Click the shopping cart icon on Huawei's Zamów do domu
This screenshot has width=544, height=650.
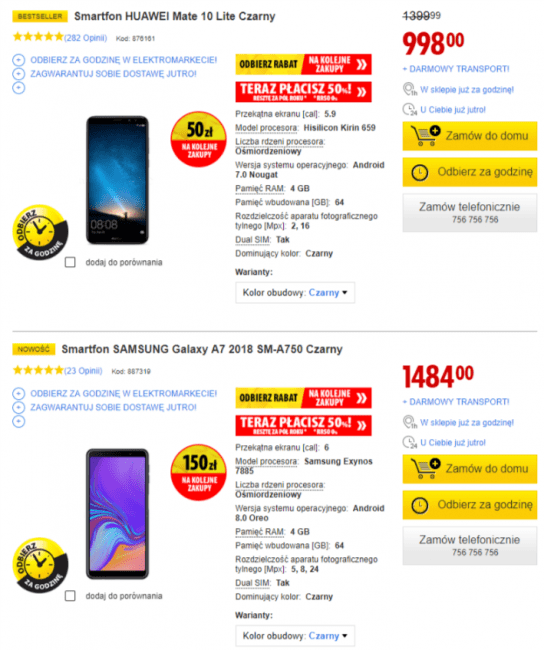click(425, 135)
